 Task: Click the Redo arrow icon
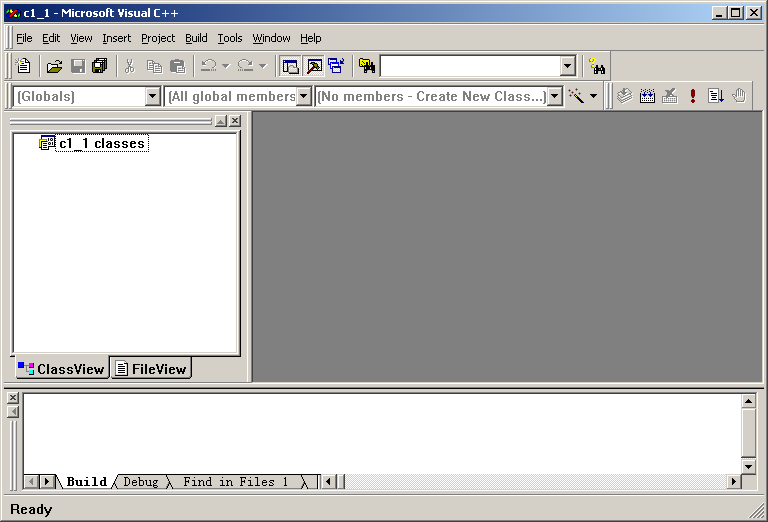click(x=245, y=66)
